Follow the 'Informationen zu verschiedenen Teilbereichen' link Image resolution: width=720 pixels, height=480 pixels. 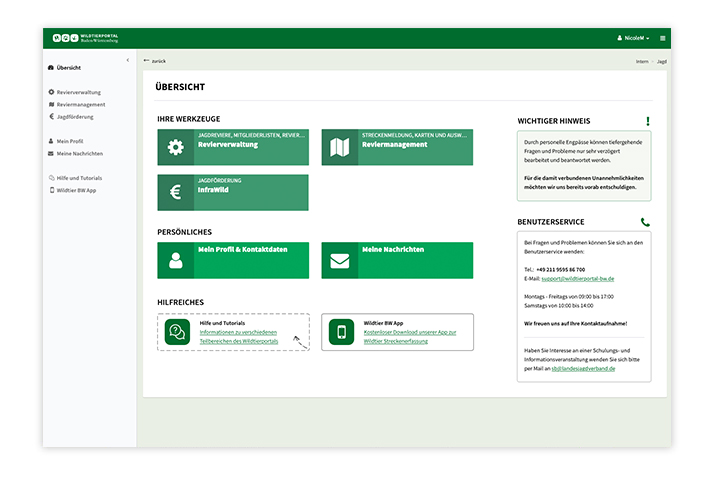coord(239,337)
